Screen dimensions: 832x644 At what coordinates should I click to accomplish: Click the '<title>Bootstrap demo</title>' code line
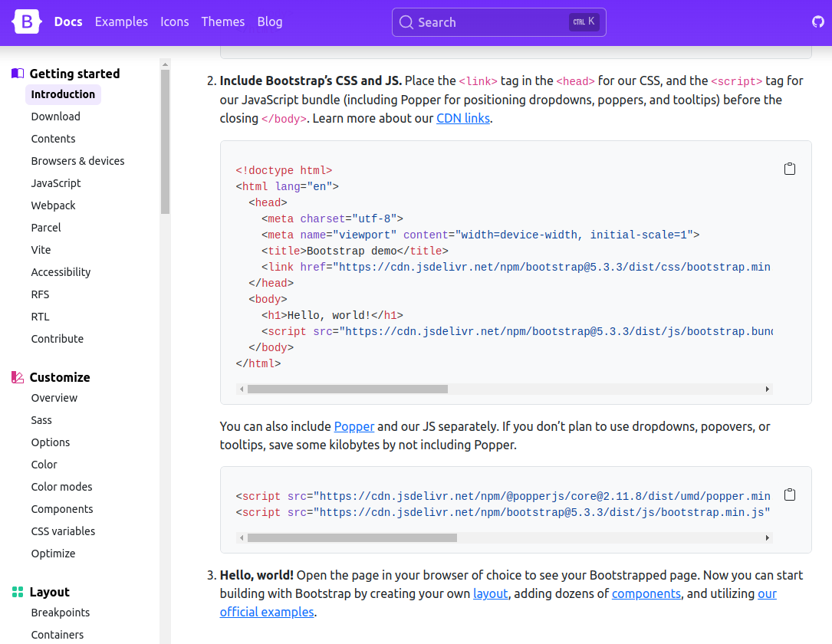pos(354,251)
